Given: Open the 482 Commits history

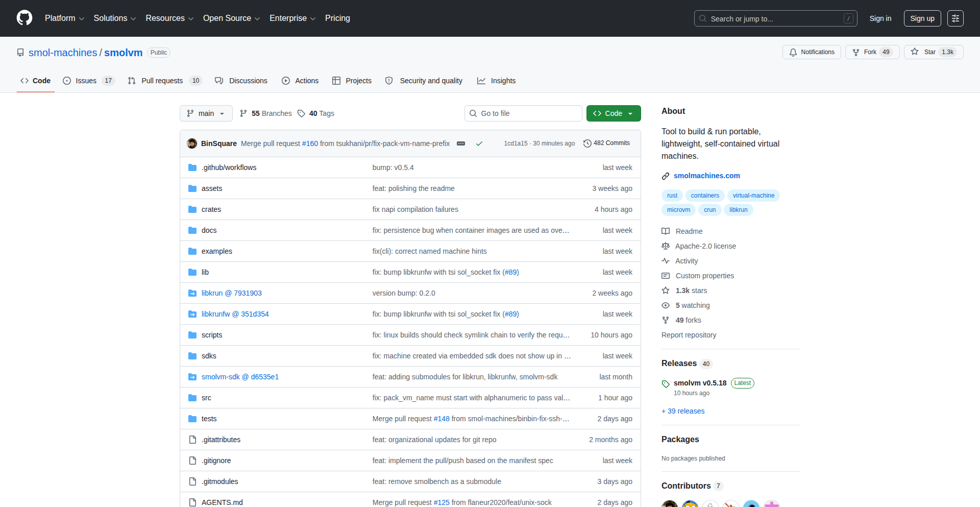Looking at the screenshot, I should [606, 143].
